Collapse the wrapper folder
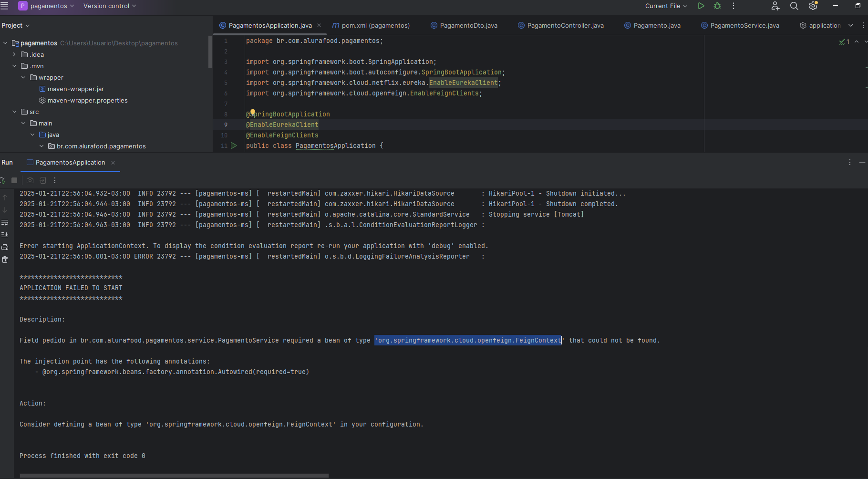The height and width of the screenshot is (479, 868). [23, 77]
